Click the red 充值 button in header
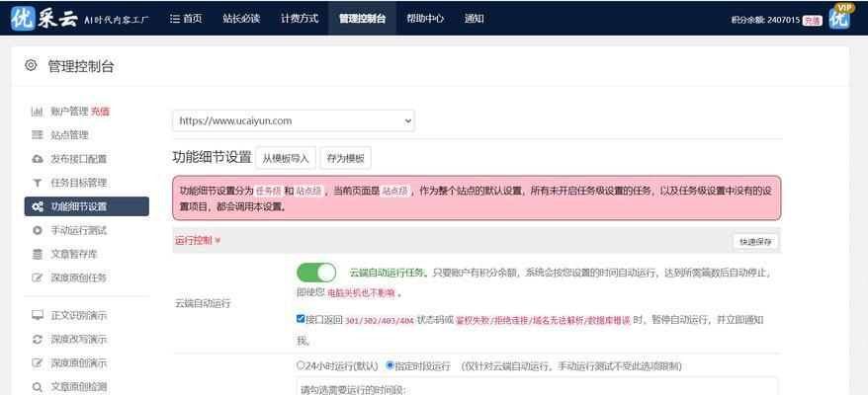This screenshot has width=868, height=395. (x=812, y=20)
